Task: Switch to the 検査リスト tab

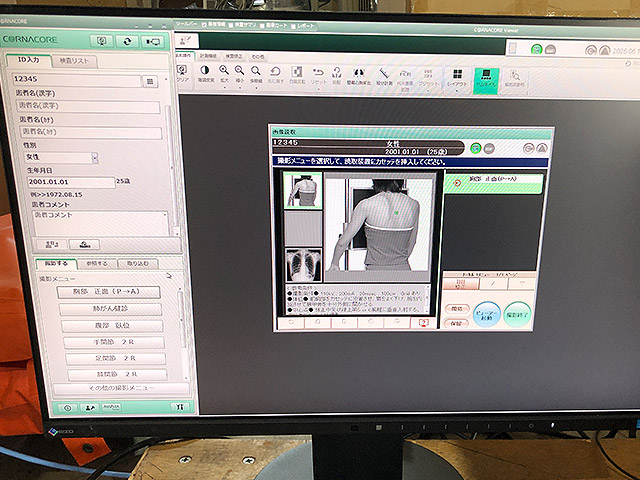Action: (74, 61)
